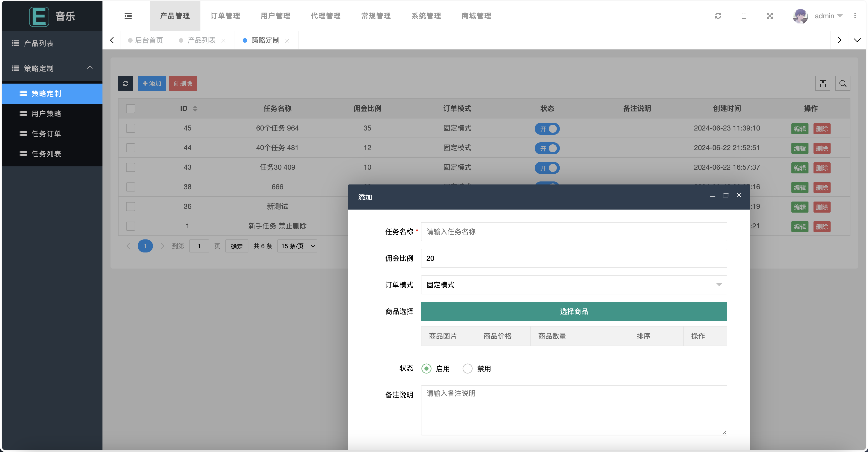Open the 15条/页 page size dropdown
Screen dimensions: 868x452
click(297, 246)
